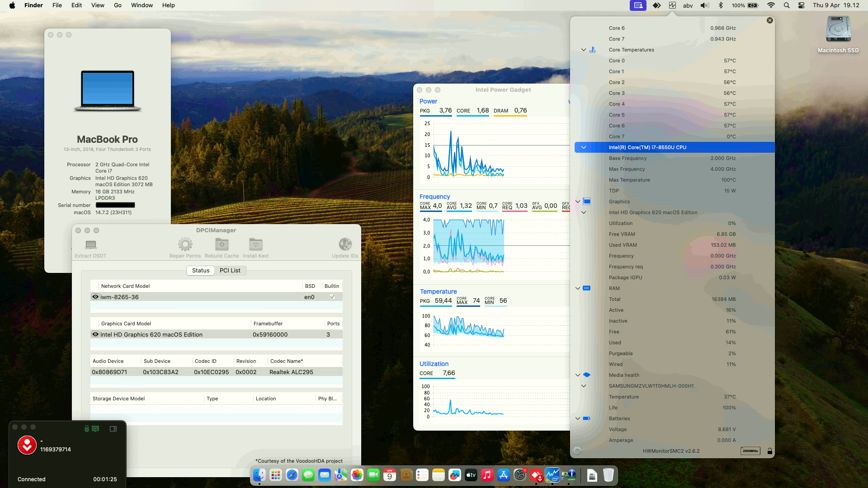Click Intel Power Gadget Dock icon

(552, 475)
